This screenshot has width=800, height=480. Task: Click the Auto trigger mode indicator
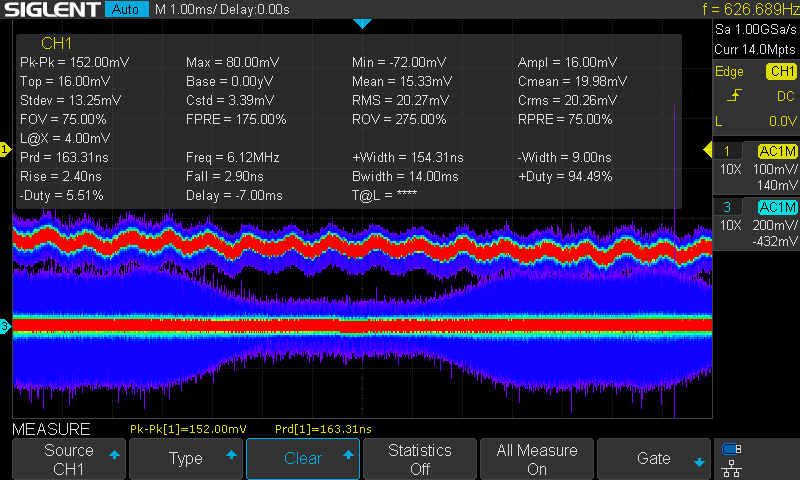click(x=126, y=9)
